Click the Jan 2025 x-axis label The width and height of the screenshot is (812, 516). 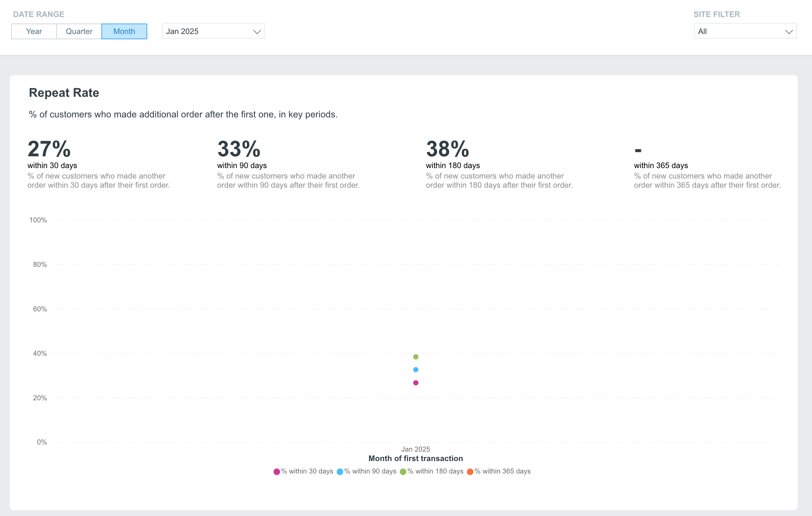416,449
